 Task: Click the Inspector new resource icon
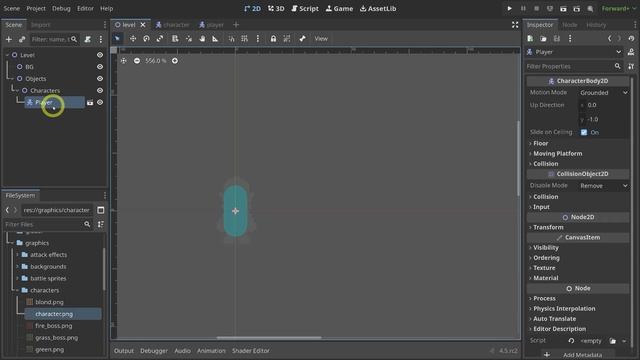click(x=530, y=39)
